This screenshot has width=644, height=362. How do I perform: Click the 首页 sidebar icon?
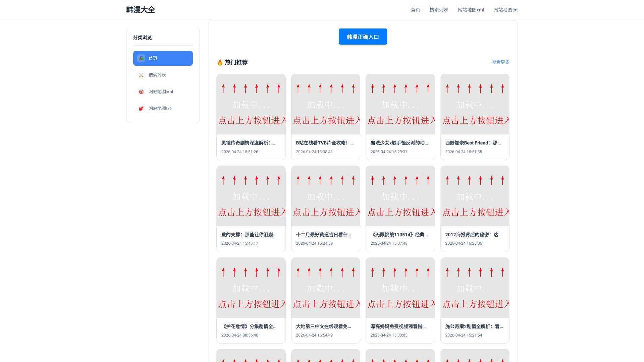point(141,58)
